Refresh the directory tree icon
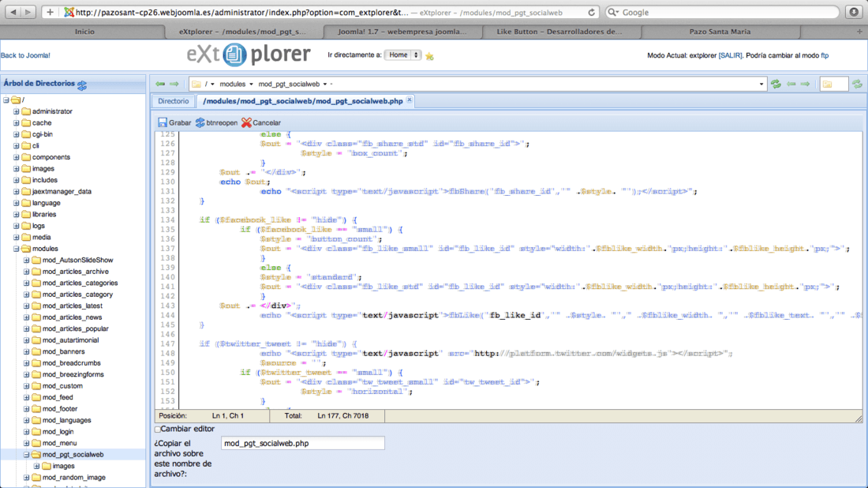 [83, 84]
